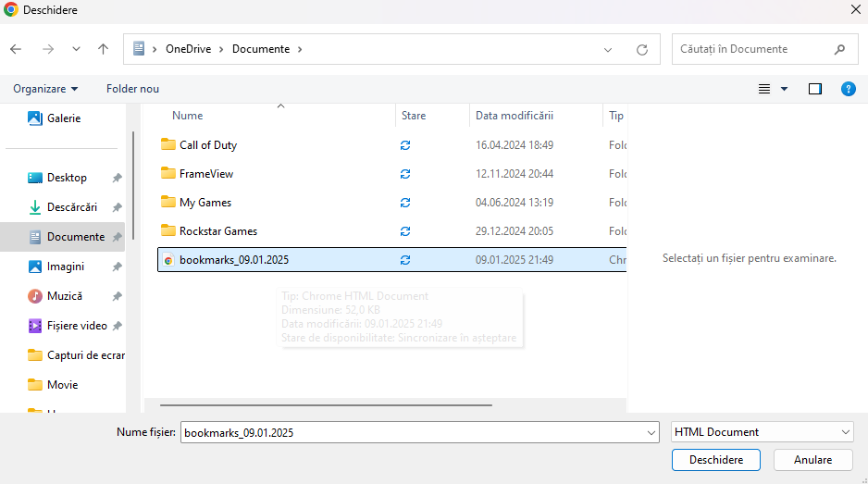Toggle the preview pane icon
868x484 pixels.
coord(814,89)
